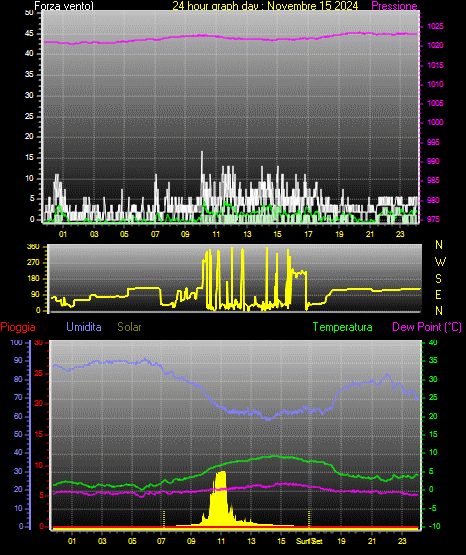Screen dimensions: 466x555
Task: Click hour 23 on bottom graph axis
Action: coord(402,541)
